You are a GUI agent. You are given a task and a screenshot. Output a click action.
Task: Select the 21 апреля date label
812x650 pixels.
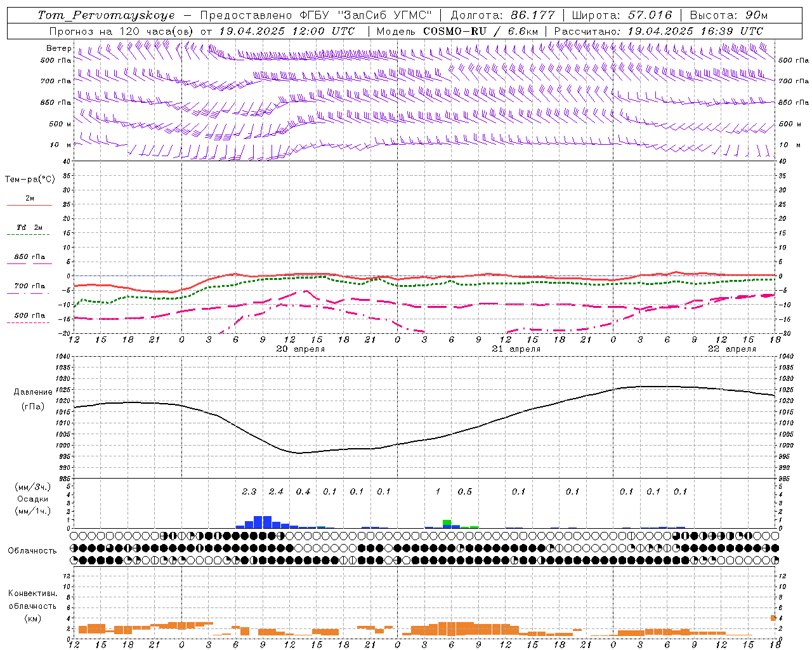516,349
